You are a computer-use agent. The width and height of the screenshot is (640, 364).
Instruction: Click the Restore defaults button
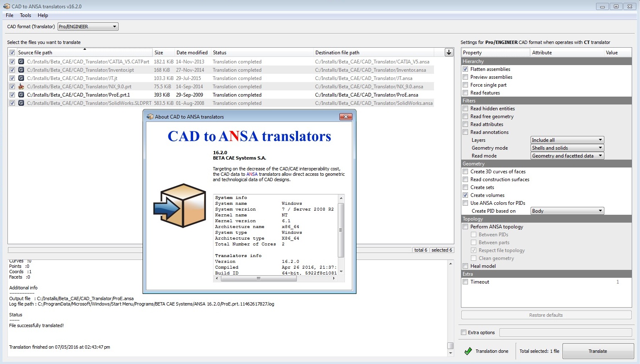(546, 315)
